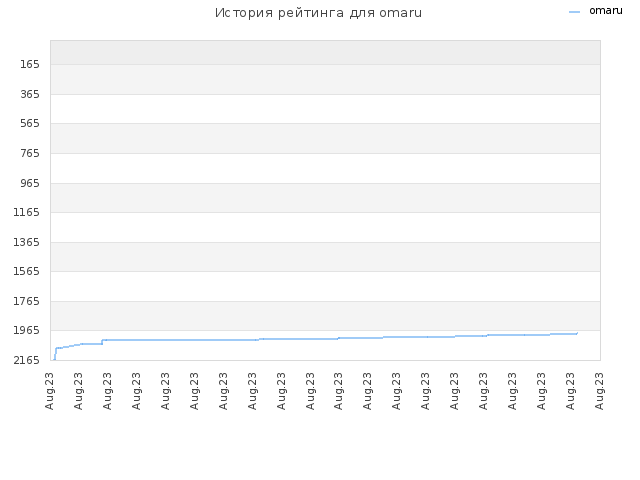Click the 2165 y-axis label
Image resolution: width=640 pixels, height=480 pixels.
27,360
